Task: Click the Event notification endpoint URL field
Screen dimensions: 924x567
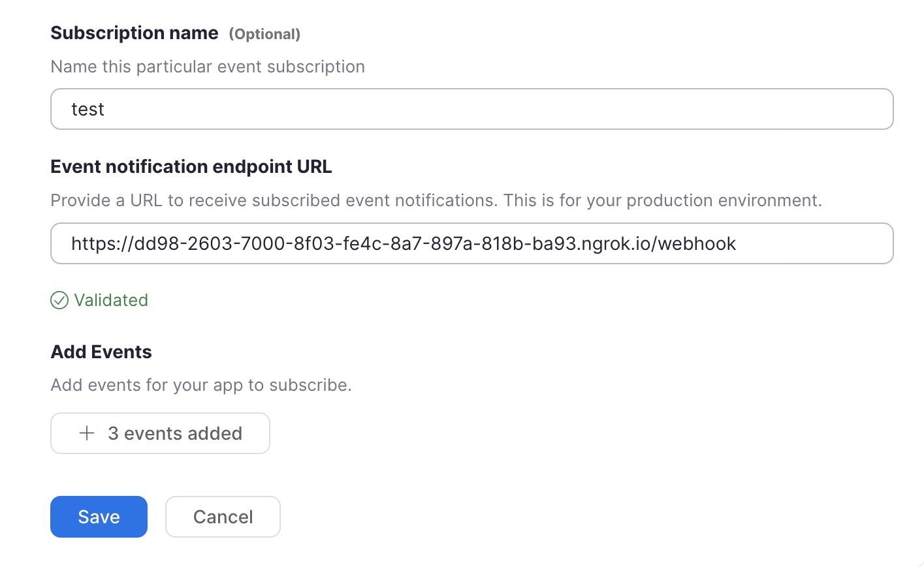Action: click(471, 243)
